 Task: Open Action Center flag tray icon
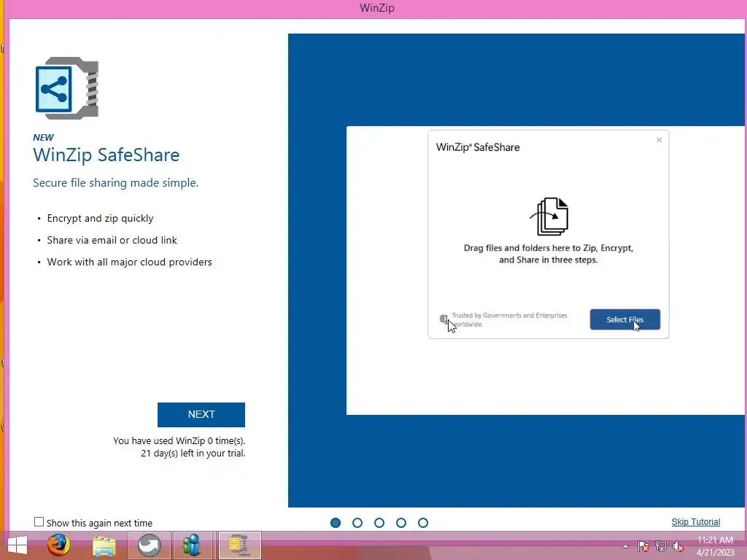(643, 546)
